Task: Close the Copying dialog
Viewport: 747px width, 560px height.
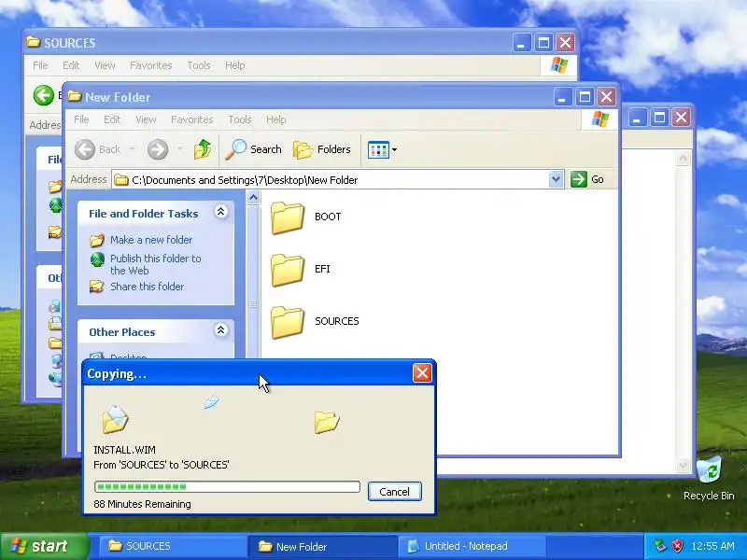Action: (422, 372)
